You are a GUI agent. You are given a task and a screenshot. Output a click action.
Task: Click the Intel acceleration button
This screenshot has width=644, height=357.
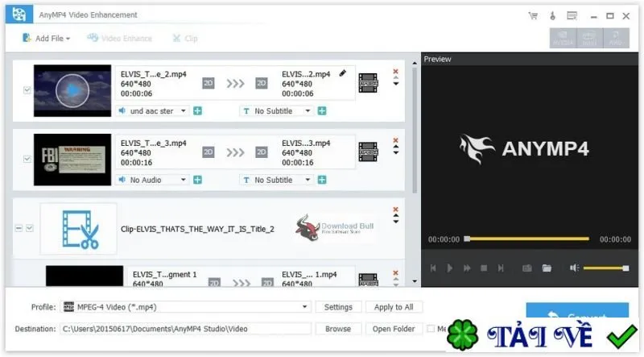tap(589, 38)
